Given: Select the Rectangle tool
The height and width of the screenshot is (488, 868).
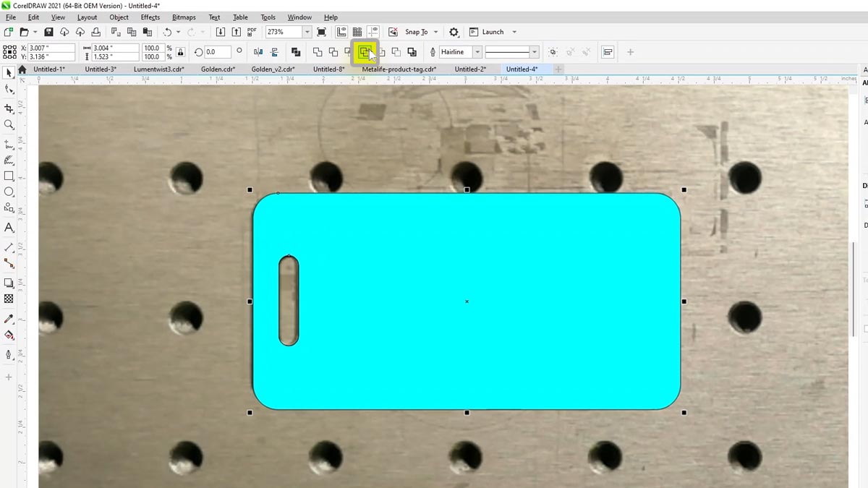Looking at the screenshot, I should click(9, 175).
